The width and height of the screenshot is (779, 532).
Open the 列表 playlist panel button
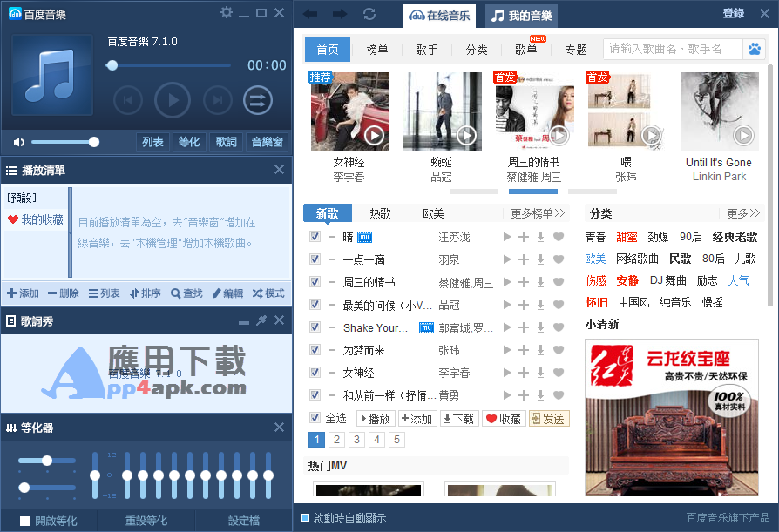coord(152,142)
